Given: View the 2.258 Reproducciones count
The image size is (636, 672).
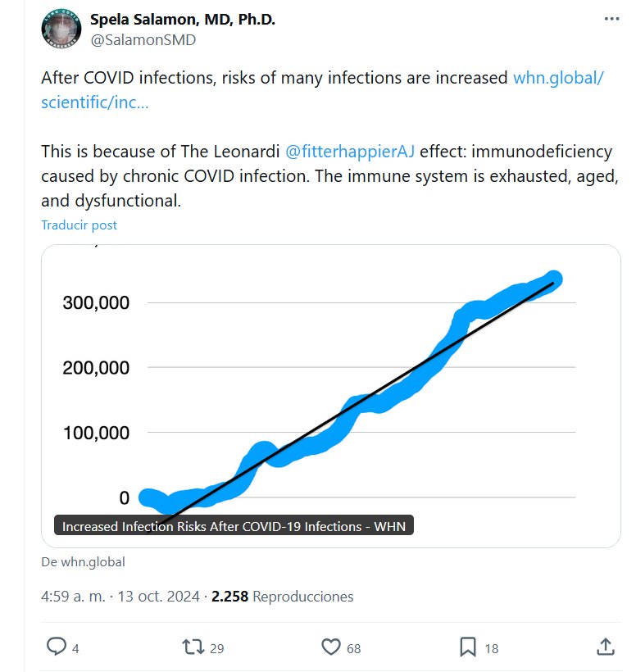Looking at the screenshot, I should (x=283, y=597).
